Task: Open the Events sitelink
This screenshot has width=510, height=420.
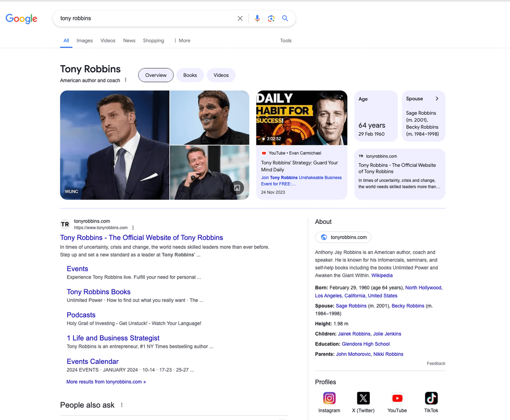Action: [x=77, y=269]
